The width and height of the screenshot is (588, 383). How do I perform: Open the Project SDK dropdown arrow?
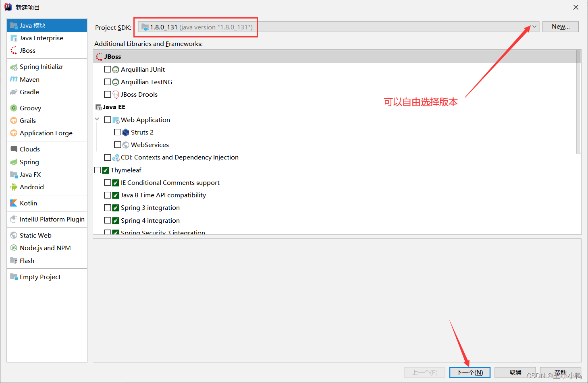tap(534, 27)
